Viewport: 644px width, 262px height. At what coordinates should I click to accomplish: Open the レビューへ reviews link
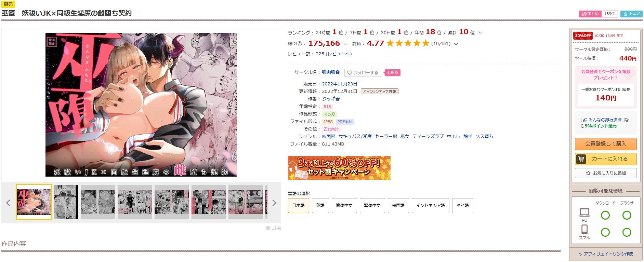click(x=339, y=54)
